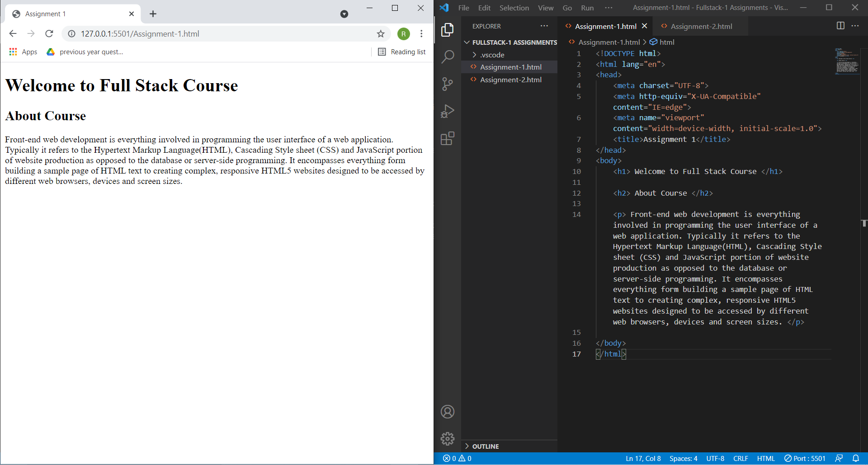Bookmark this page with the star icon
868x465 pixels.
tap(381, 34)
